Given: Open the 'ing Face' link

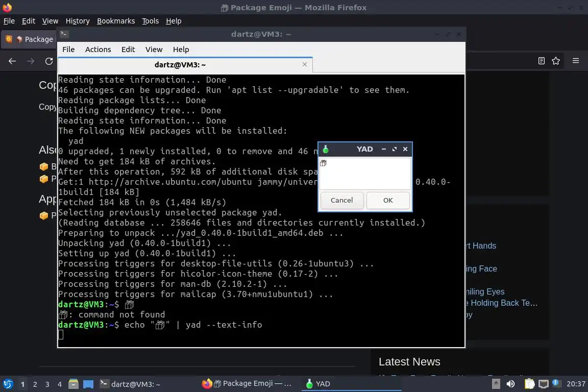Looking at the screenshot, I should coord(481,269).
